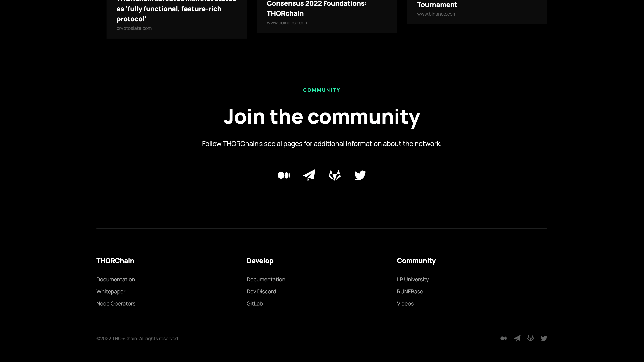Image resolution: width=644 pixels, height=362 pixels.
Task: Open GitLab text link under Develop
Action: tap(255, 303)
